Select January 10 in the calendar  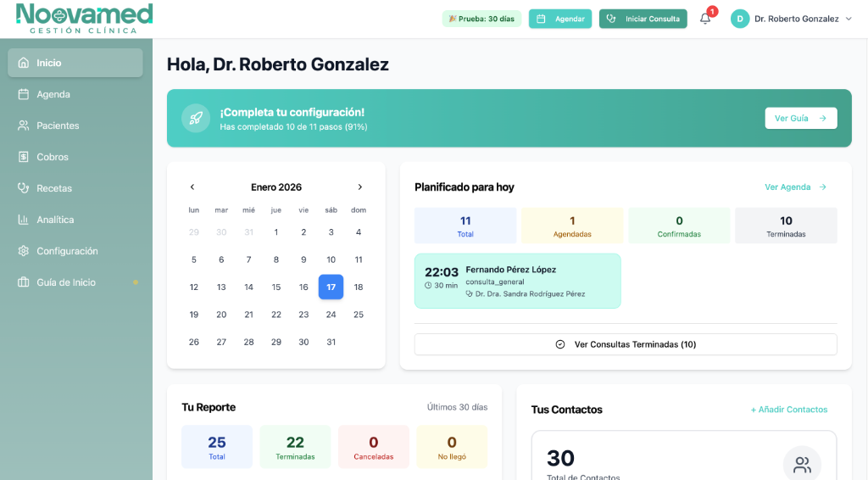pyautogui.click(x=331, y=260)
